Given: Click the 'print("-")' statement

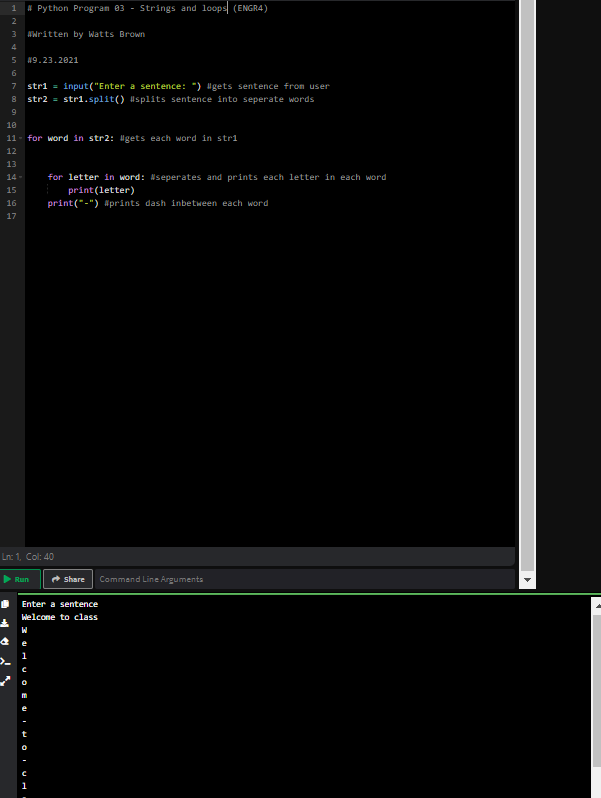Looking at the screenshot, I should [73, 203].
